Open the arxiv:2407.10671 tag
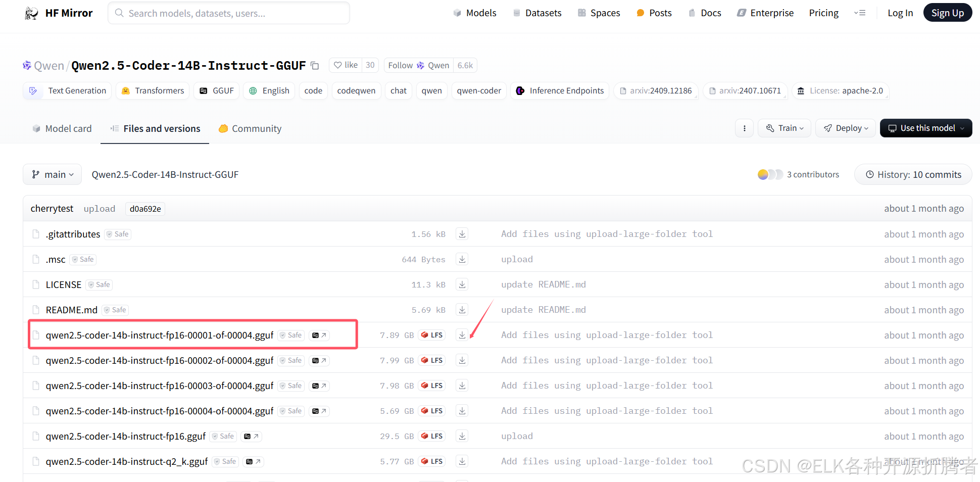 [x=745, y=91]
